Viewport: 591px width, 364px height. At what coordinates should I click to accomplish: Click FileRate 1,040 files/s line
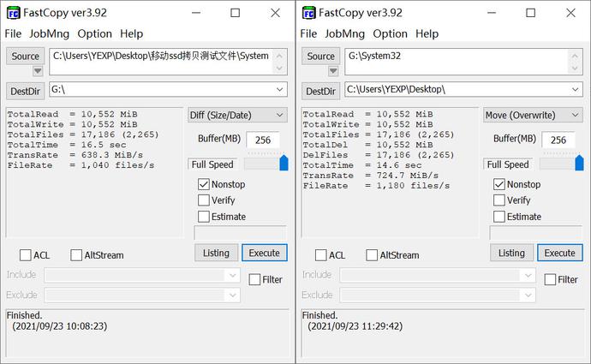pos(81,165)
